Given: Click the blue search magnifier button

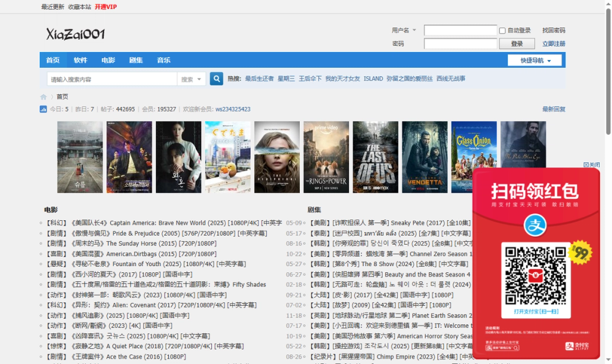Looking at the screenshot, I should (216, 79).
